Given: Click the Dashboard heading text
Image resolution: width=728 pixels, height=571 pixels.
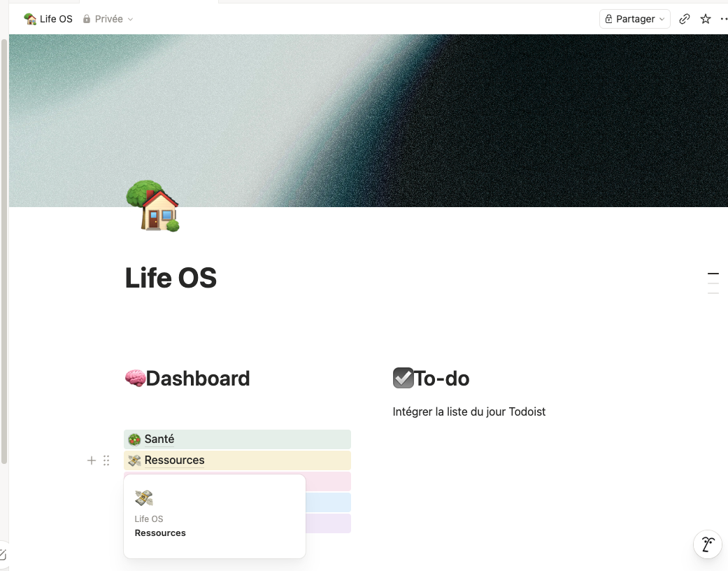Looking at the screenshot, I should click(198, 378).
